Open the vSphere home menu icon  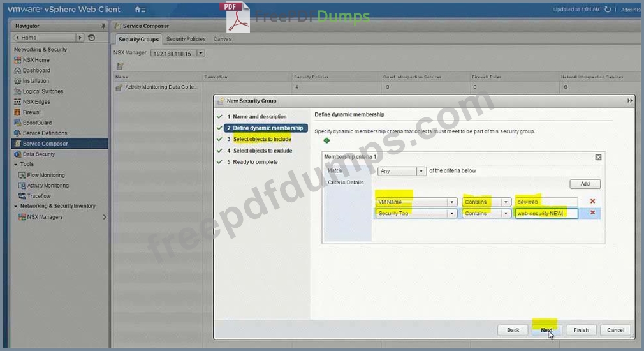[x=140, y=10]
